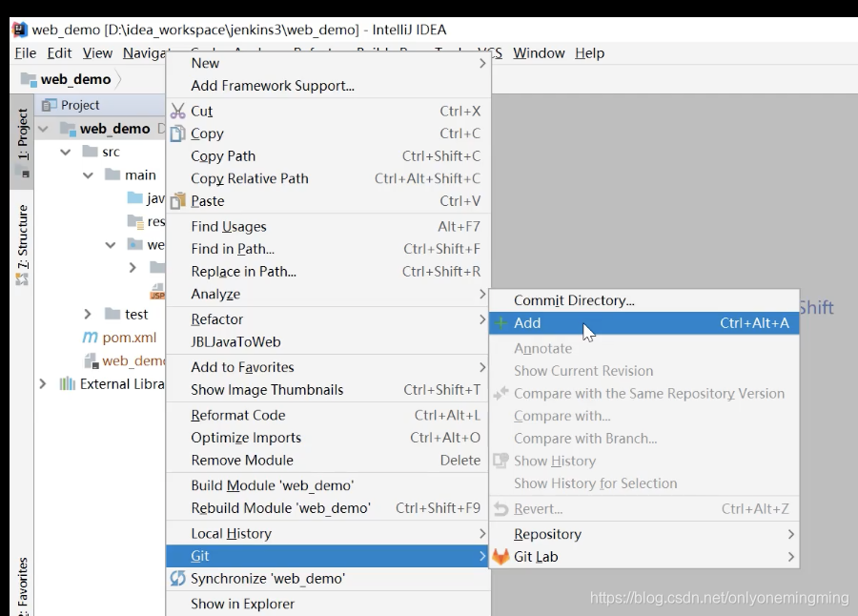Select Show Current Revision entry

click(x=644, y=371)
